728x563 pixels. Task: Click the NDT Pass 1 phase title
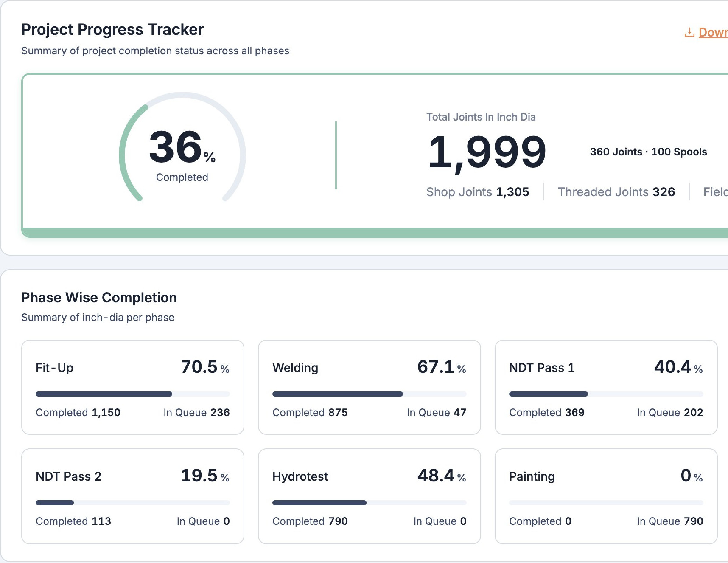(x=542, y=368)
